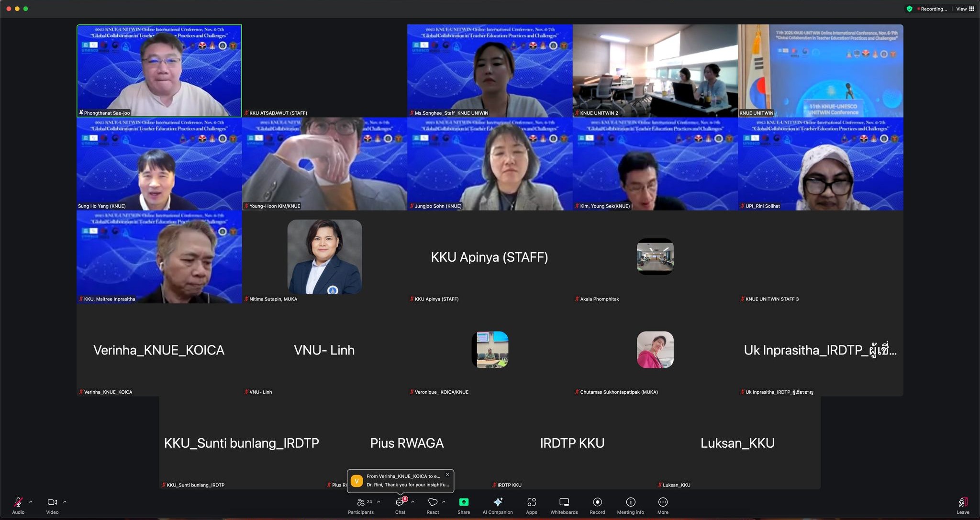The width and height of the screenshot is (980, 520).
Task: Expand video options chevron
Action: 65,502
